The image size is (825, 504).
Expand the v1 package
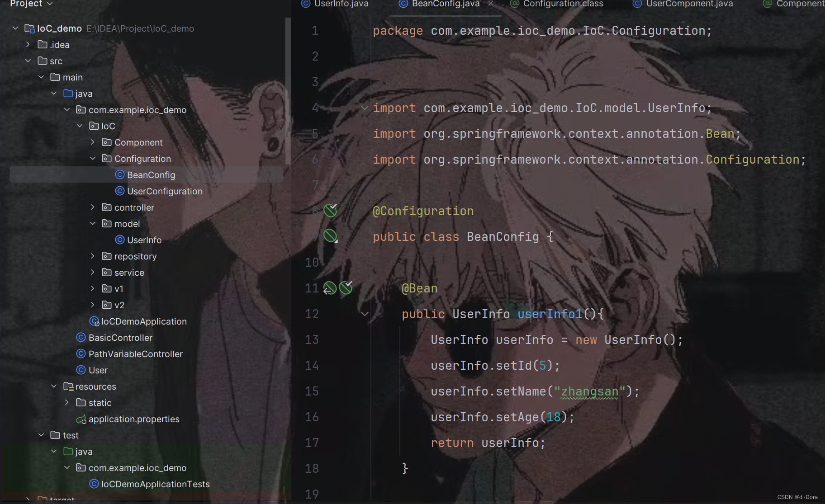pos(93,289)
